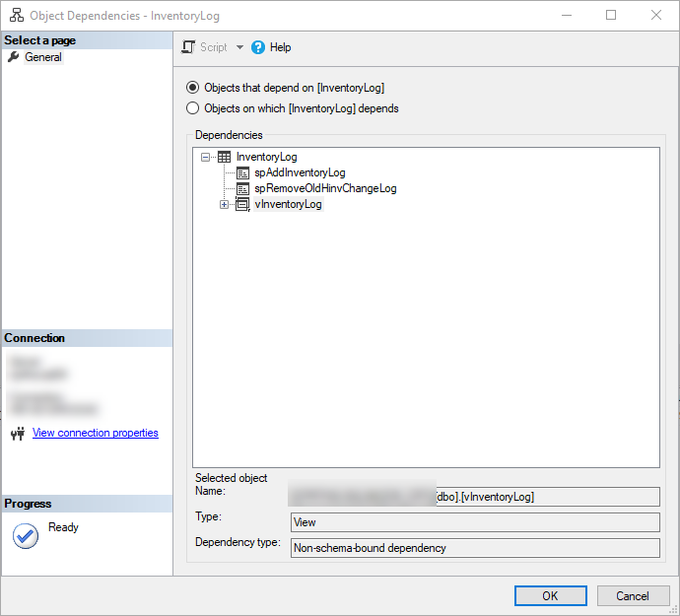Image resolution: width=680 pixels, height=616 pixels.
Task: Collapse the InventoryLog tree node
Action: point(206,157)
